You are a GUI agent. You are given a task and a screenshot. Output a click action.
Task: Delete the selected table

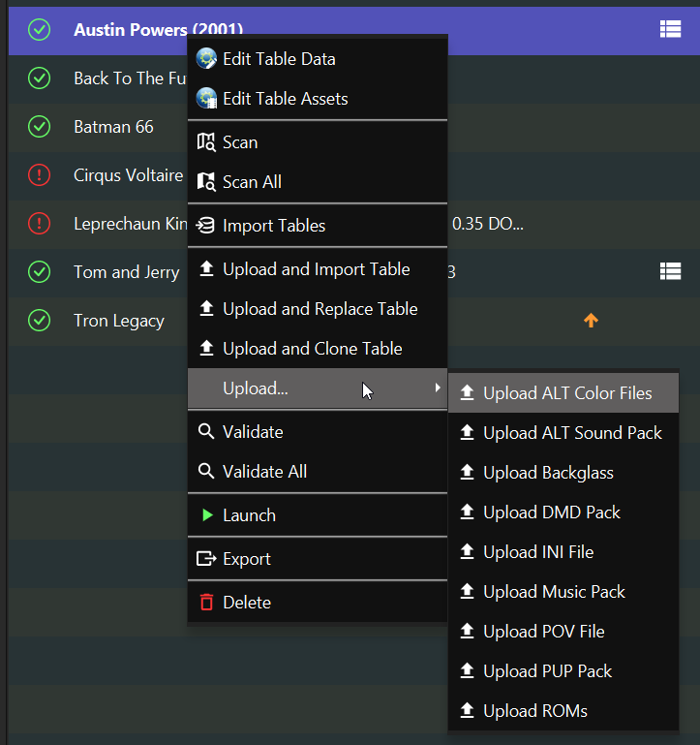coord(318,603)
